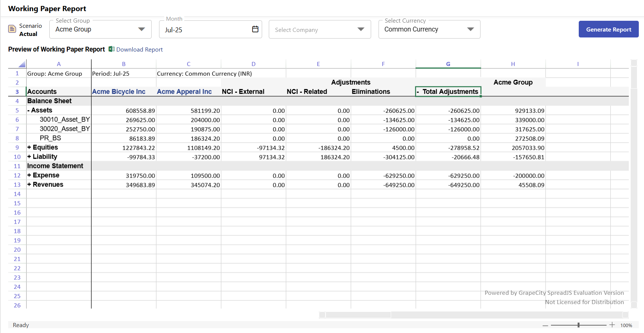Select column header B

click(x=124, y=64)
